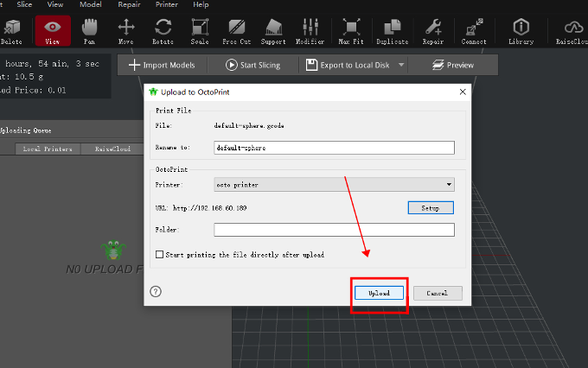Image resolution: width=588 pixels, height=368 pixels.
Task: Enable start printing directly after upload
Action: coord(159,255)
